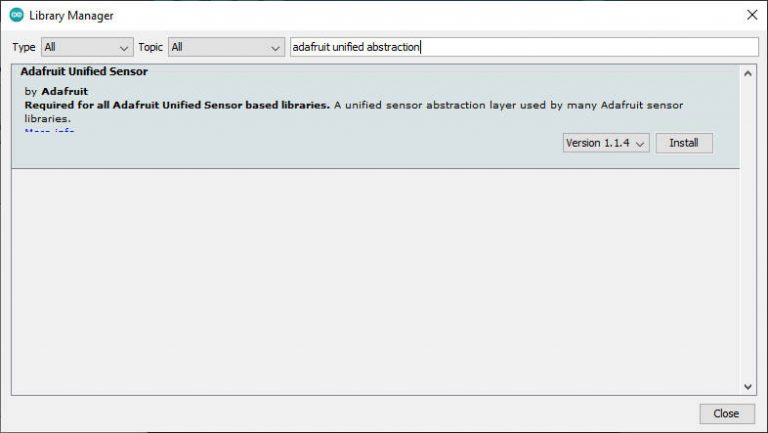Click the library search text field
768x433 pixels.
point(523,47)
